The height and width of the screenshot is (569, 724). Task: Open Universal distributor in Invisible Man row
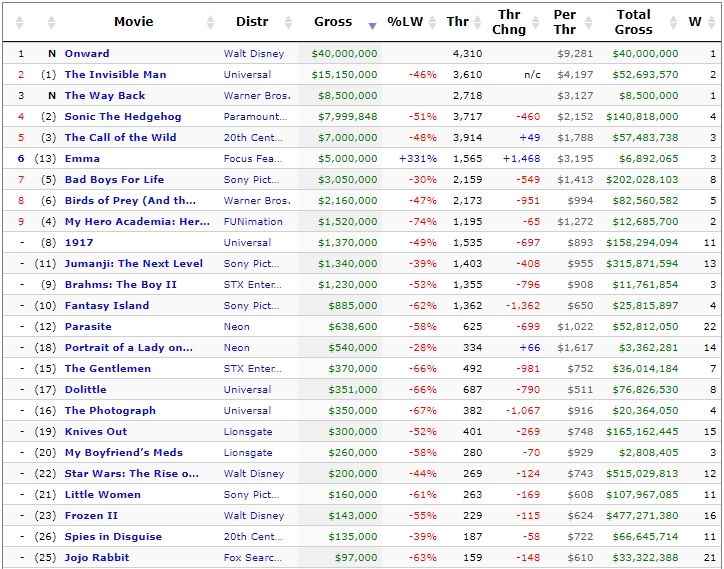tap(247, 75)
